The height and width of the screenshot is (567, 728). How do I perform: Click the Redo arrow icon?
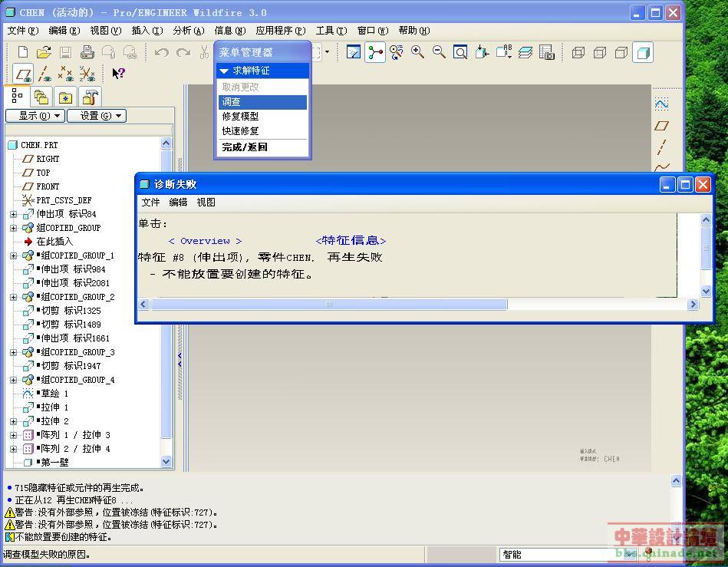click(x=183, y=52)
